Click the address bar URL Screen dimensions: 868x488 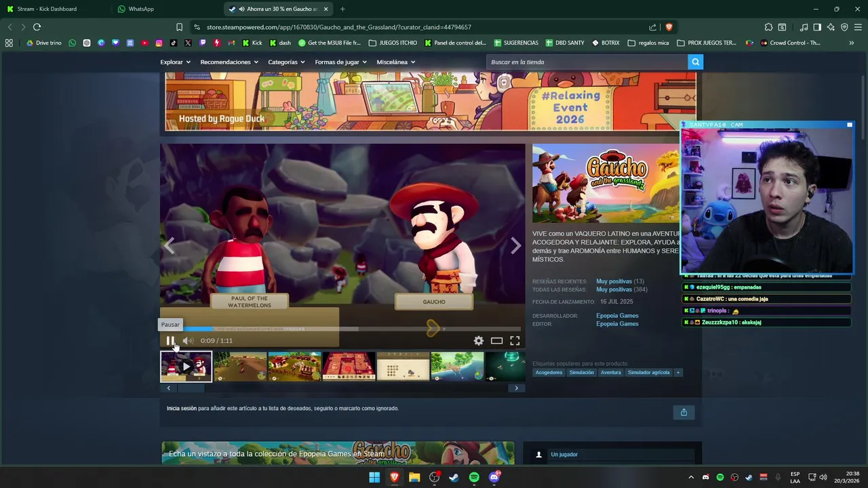339,27
